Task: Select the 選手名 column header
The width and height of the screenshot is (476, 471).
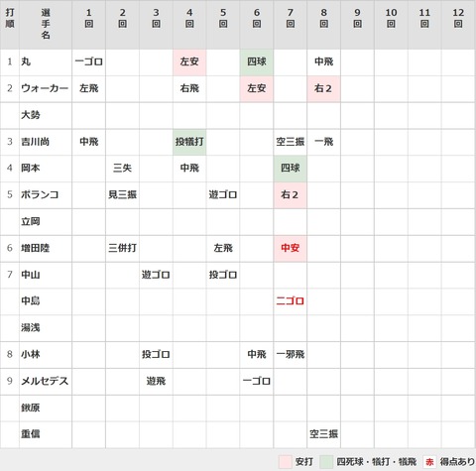Action: coord(46,24)
